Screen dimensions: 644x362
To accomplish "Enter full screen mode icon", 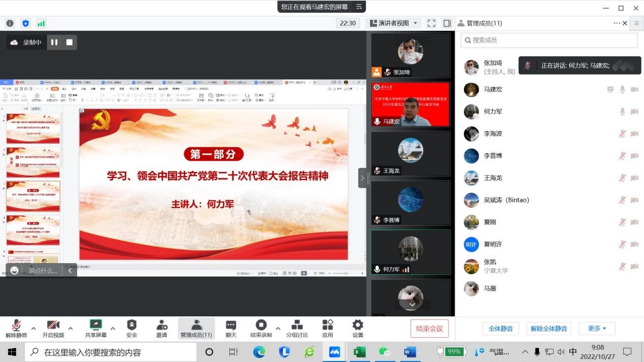I will tap(431, 23).
